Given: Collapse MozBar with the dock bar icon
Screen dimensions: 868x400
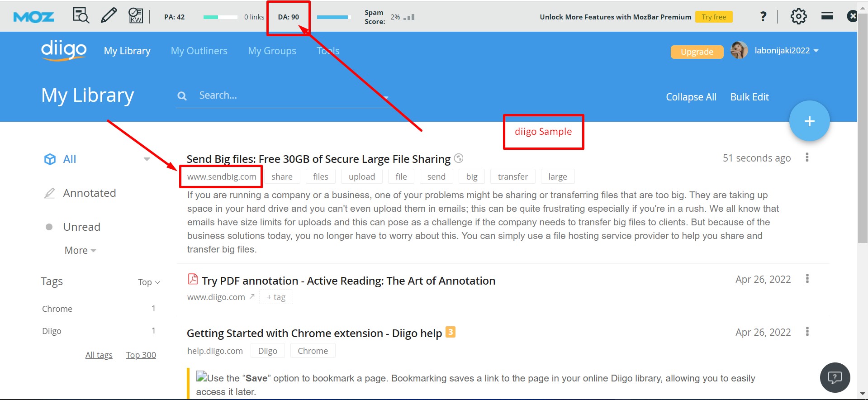Looking at the screenshot, I should coord(827,16).
